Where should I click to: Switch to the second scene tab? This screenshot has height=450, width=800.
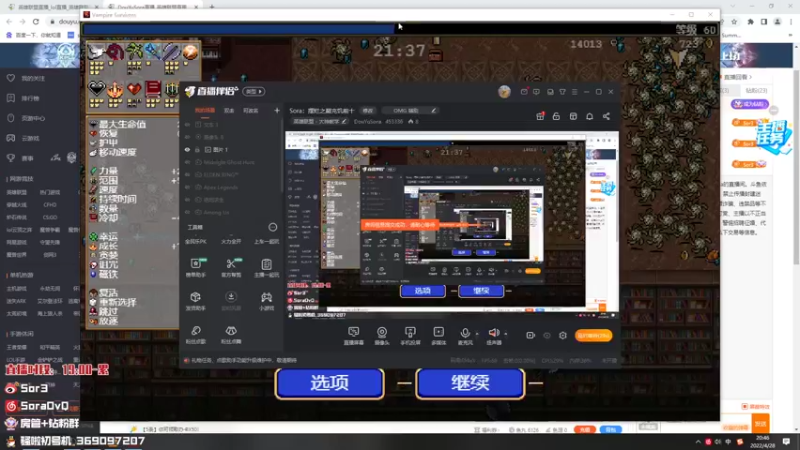pyautogui.click(x=229, y=110)
